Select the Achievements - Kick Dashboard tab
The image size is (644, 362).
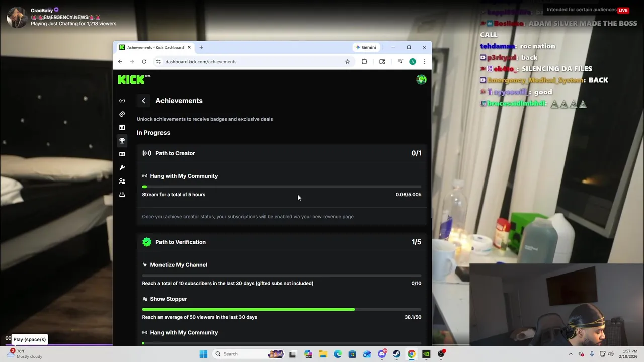pyautogui.click(x=155, y=47)
